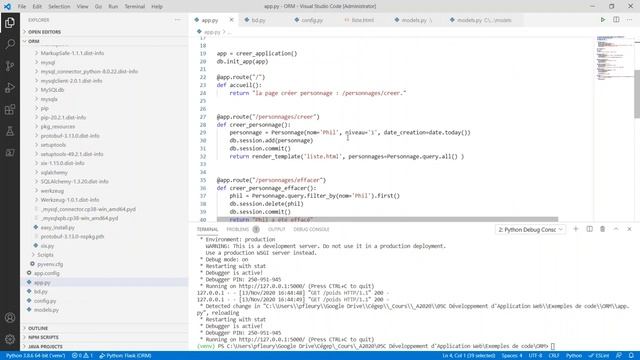Expand the MySQLdb folder
Viewport: 640px width, 360px height.
point(52,90)
